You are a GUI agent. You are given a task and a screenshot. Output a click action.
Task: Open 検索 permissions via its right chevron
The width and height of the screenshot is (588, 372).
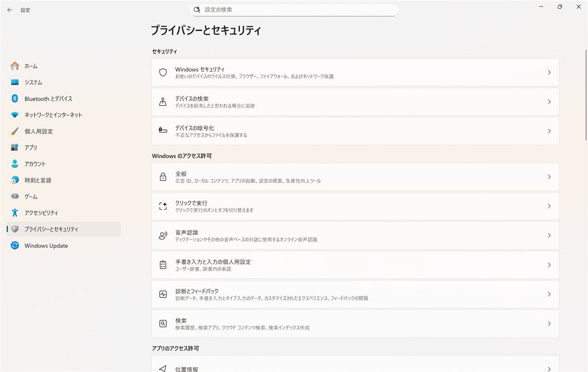pos(549,324)
